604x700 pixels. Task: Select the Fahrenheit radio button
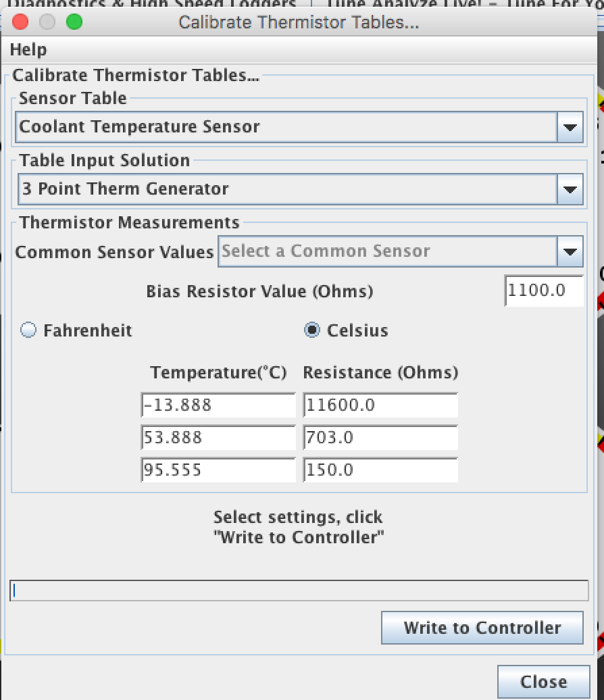pos(28,330)
